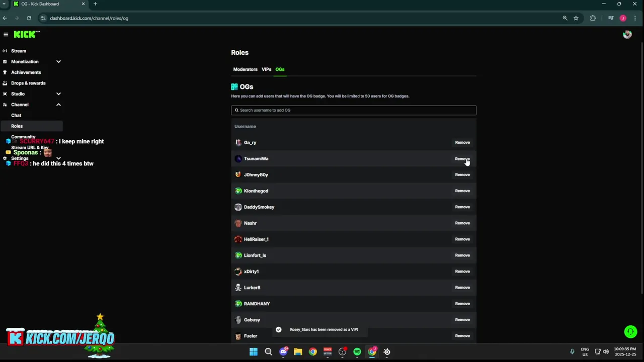Remove HellRaiser_1 from OGs

[462, 239]
